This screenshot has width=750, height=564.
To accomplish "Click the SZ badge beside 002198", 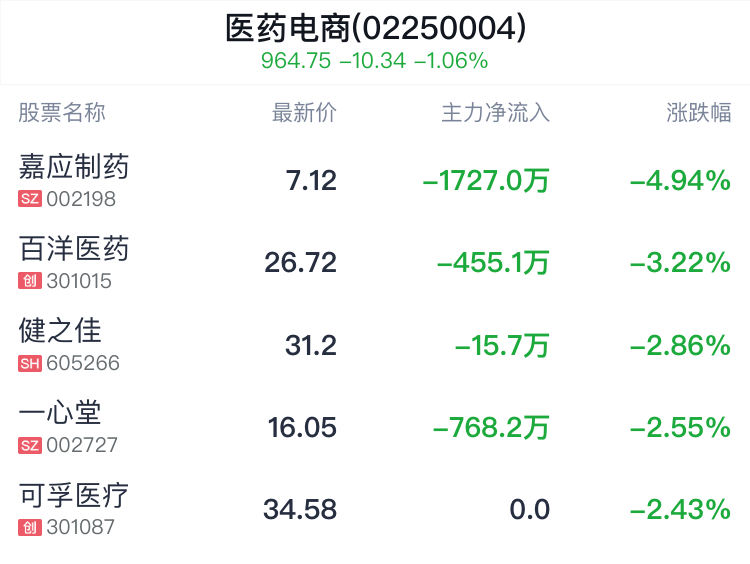I will [x=30, y=199].
